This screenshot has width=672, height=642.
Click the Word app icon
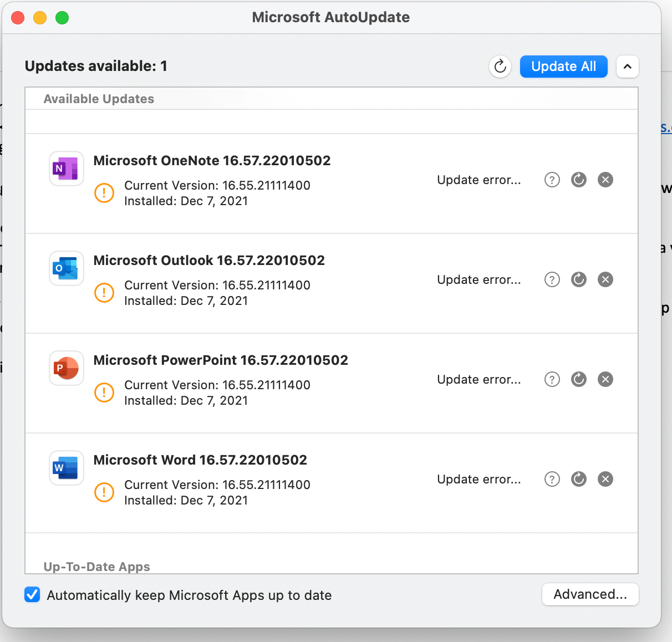coord(67,468)
